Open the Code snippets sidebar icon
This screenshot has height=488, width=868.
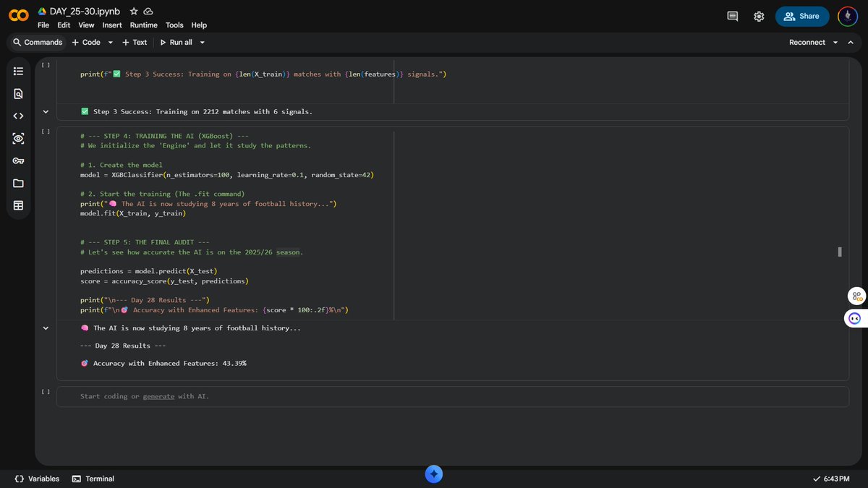(18, 116)
